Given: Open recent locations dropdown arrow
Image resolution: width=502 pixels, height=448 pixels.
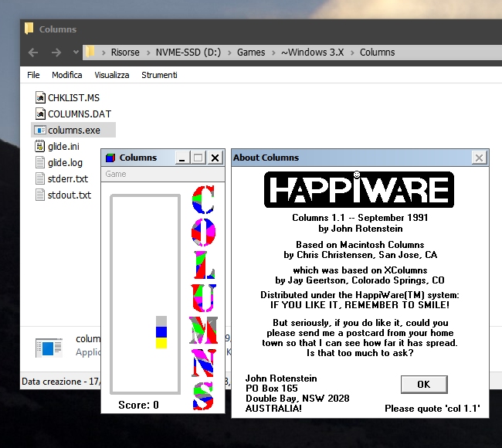Looking at the screenshot, I should coord(76,52).
